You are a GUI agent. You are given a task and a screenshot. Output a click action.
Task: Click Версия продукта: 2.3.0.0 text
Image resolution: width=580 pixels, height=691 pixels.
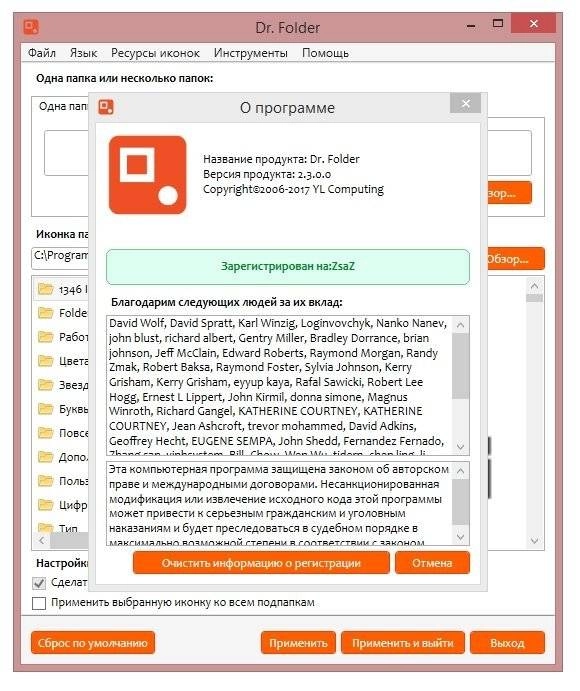click(267, 175)
